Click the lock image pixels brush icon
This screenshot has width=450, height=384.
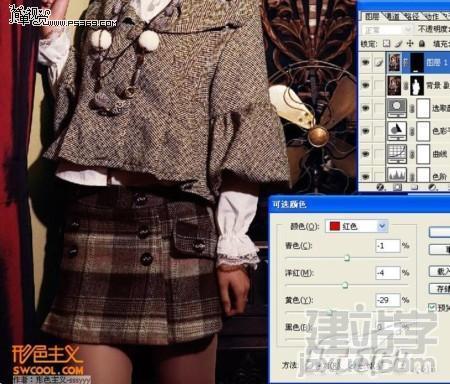pyautogui.click(x=399, y=43)
